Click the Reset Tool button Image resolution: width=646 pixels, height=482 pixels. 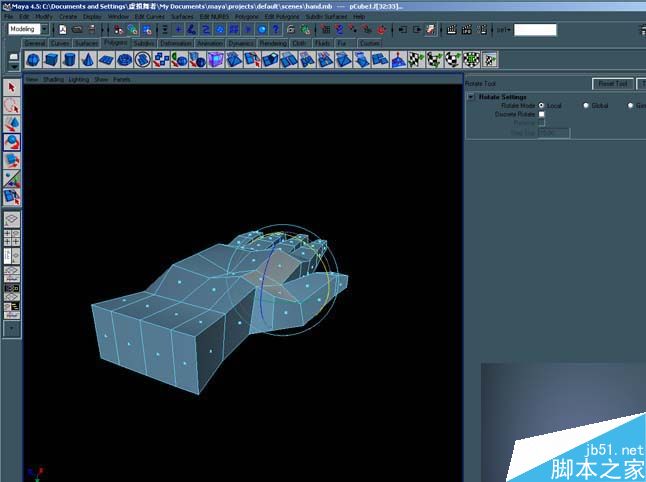pyautogui.click(x=613, y=84)
